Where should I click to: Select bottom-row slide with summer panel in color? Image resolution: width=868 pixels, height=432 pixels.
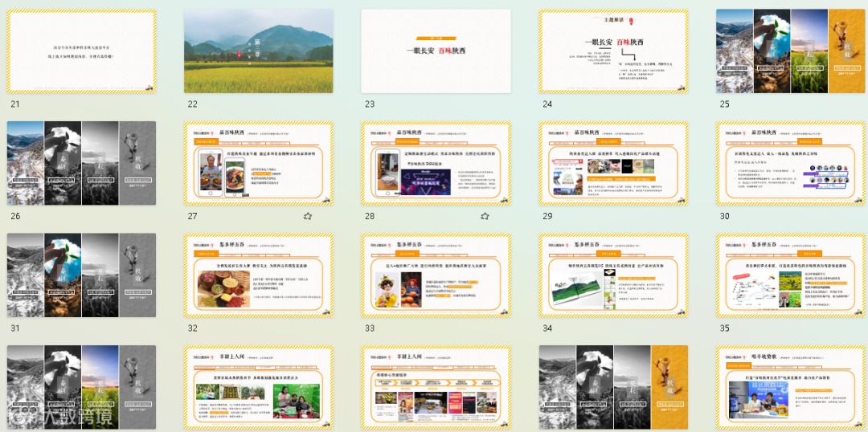pos(81,387)
